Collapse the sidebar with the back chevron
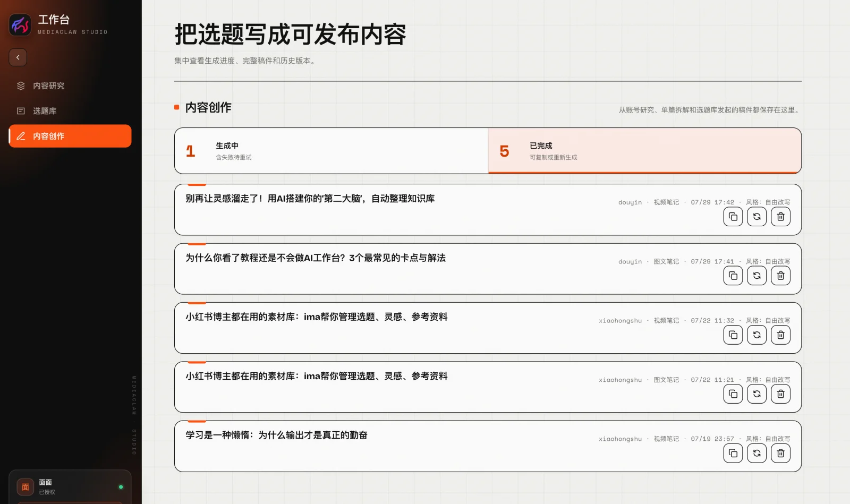Screen dimensions: 850x504 pyautogui.click(x=18, y=57)
